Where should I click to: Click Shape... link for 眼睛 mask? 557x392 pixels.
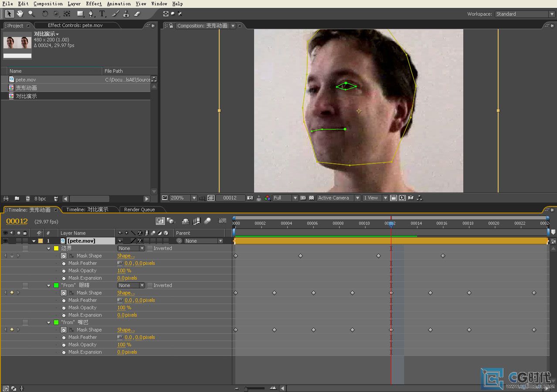tap(126, 293)
